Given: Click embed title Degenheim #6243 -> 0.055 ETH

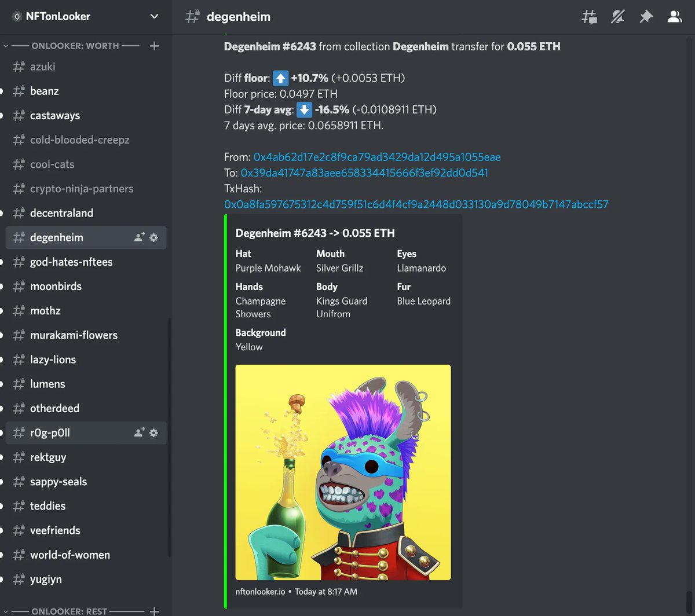Looking at the screenshot, I should pyautogui.click(x=315, y=233).
